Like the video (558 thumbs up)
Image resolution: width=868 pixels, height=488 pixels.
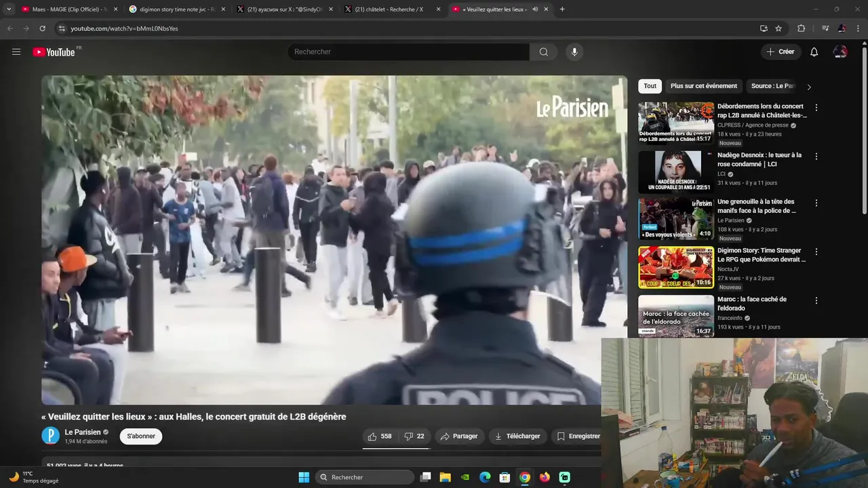click(x=380, y=436)
